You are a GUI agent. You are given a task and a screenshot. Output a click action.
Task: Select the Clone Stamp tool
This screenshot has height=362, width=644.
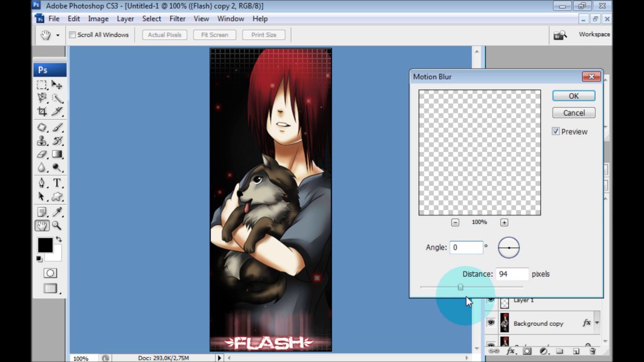pos(42,141)
